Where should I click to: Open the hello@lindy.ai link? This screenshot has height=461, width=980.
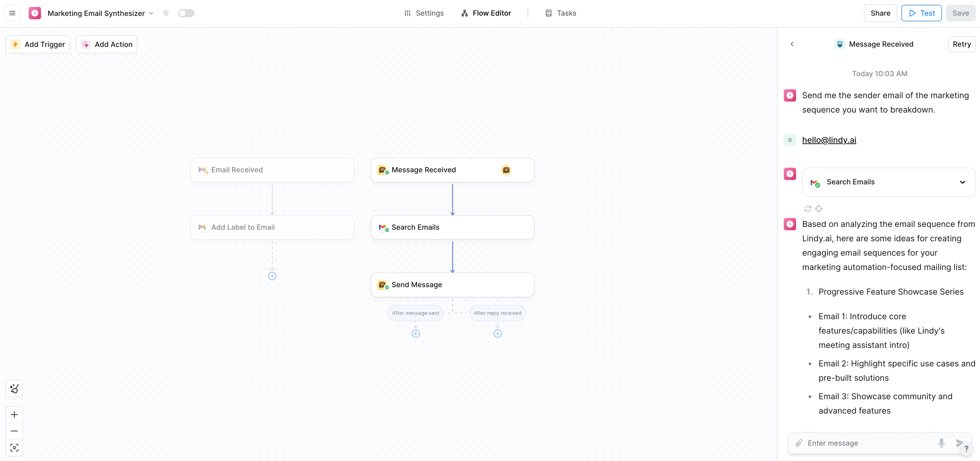pyautogui.click(x=829, y=140)
